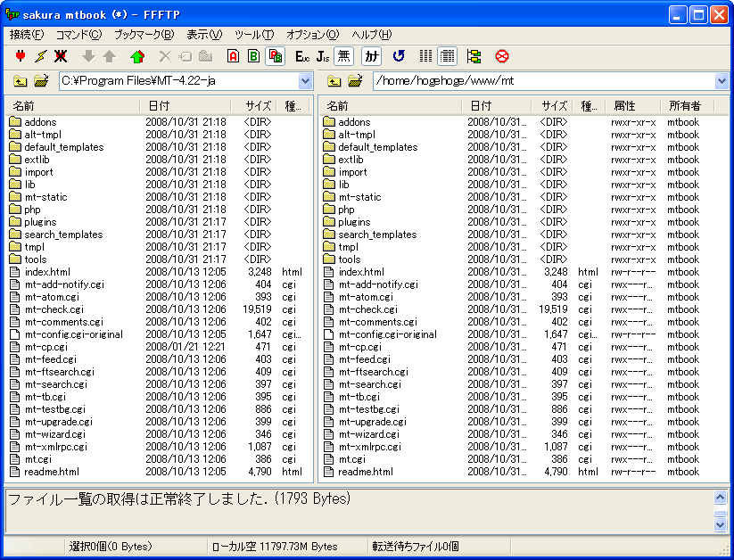Select automatic transfer mode icon

click(276, 56)
